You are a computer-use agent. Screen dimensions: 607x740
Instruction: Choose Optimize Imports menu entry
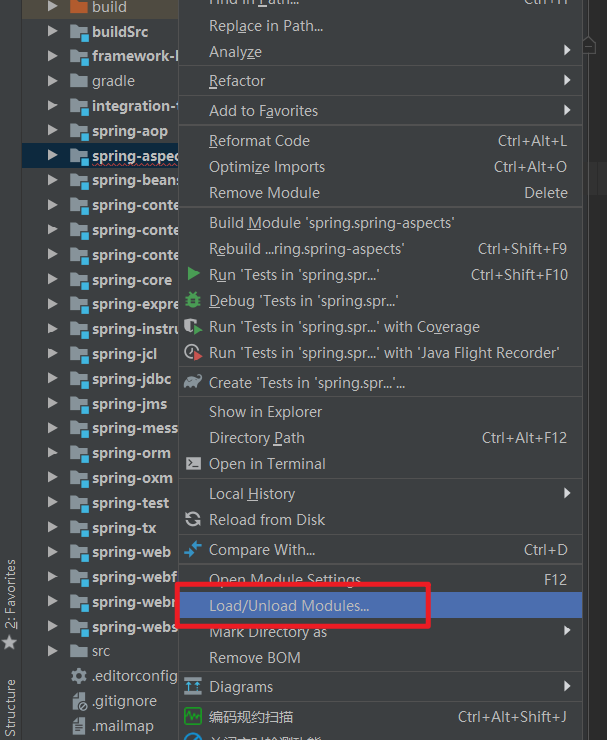click(x=380, y=167)
